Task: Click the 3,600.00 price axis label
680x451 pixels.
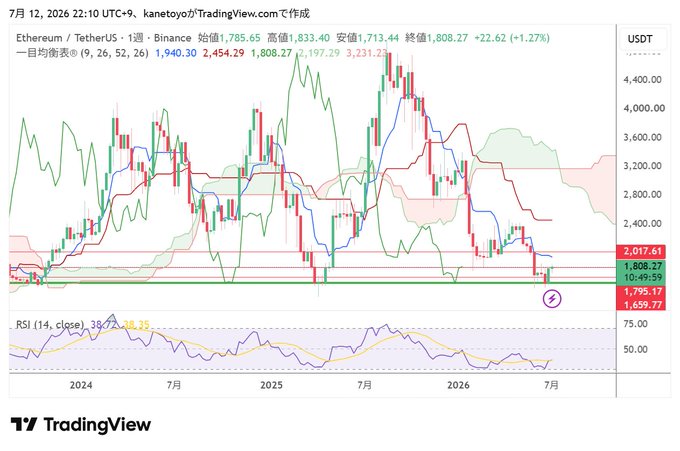Action: (x=642, y=137)
